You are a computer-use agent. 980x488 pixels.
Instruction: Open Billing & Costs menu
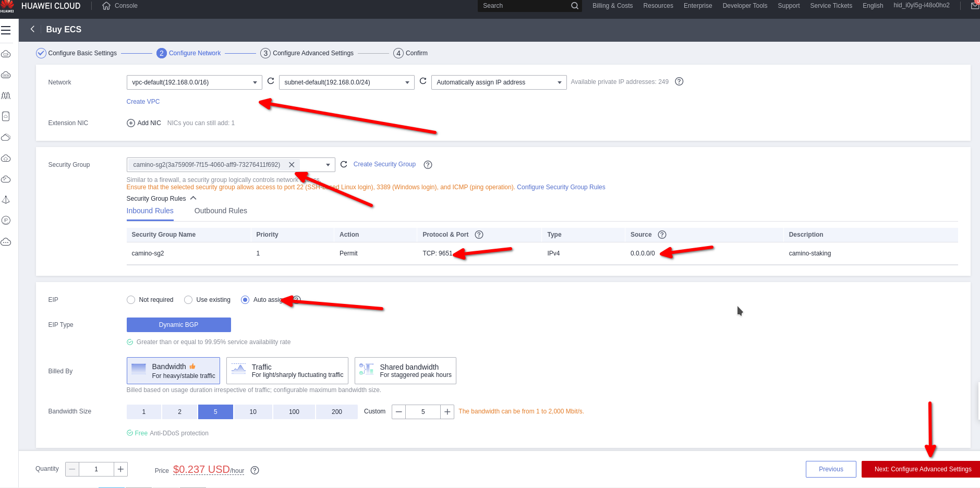click(612, 6)
